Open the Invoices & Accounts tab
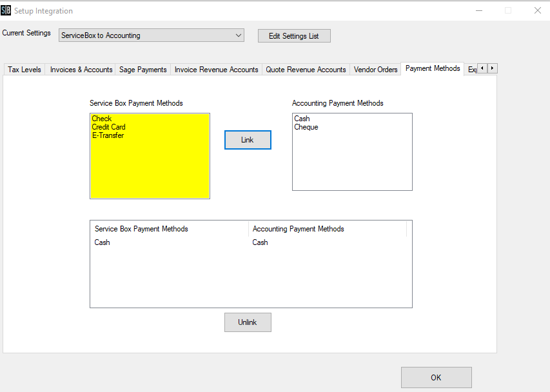The height and width of the screenshot is (392, 550). point(81,70)
